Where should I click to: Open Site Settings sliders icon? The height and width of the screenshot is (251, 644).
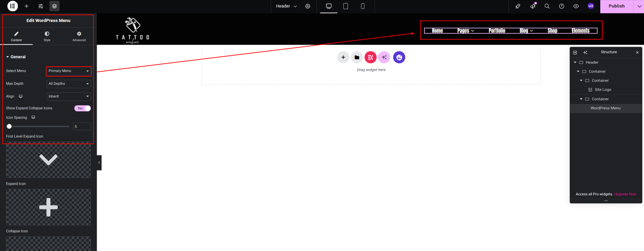click(x=41, y=6)
